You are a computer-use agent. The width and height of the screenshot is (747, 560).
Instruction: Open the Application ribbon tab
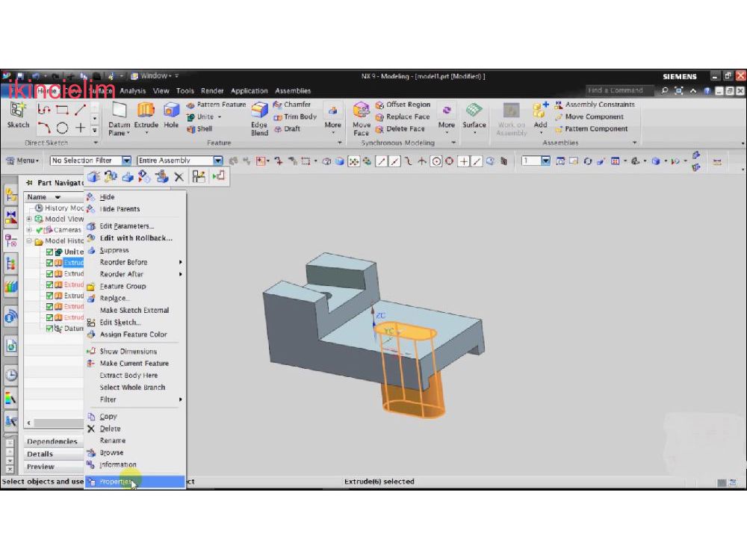pos(249,91)
